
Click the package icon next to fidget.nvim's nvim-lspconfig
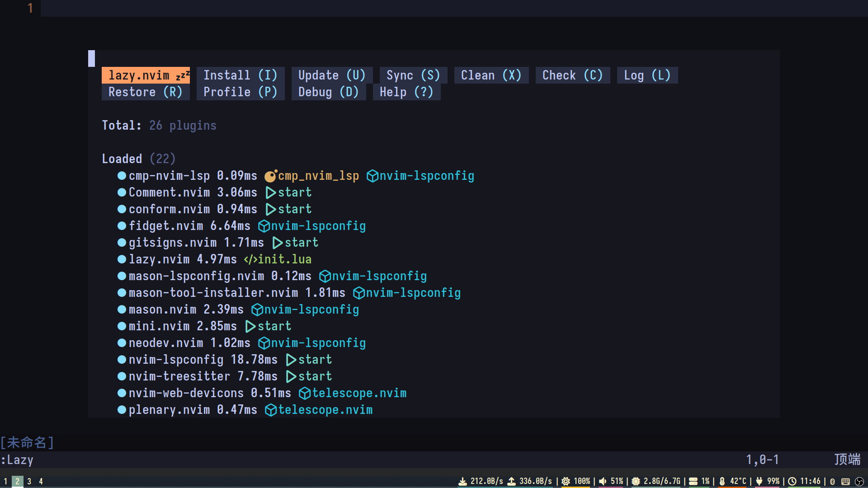point(264,226)
